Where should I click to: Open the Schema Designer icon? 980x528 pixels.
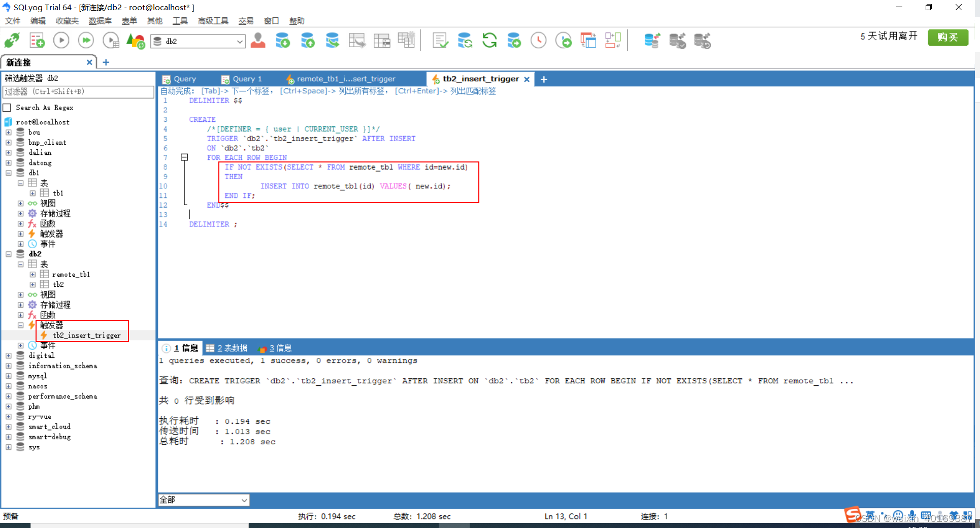(588, 40)
